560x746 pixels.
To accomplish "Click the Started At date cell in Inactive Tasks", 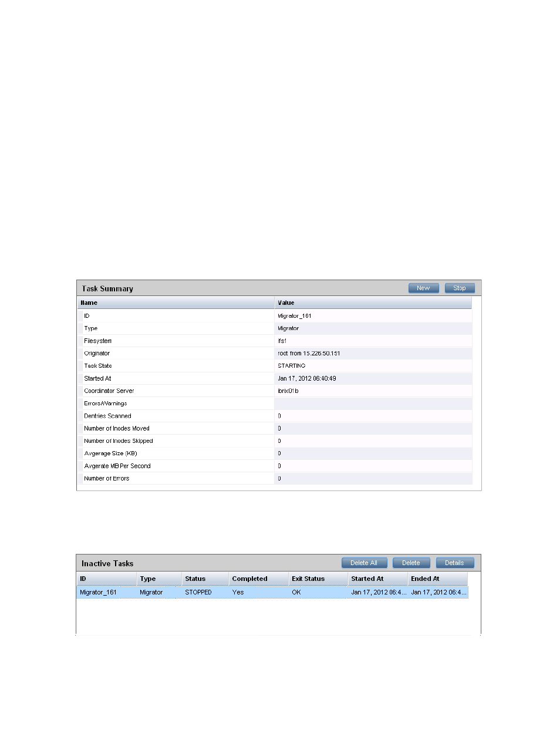I will coord(379,592).
